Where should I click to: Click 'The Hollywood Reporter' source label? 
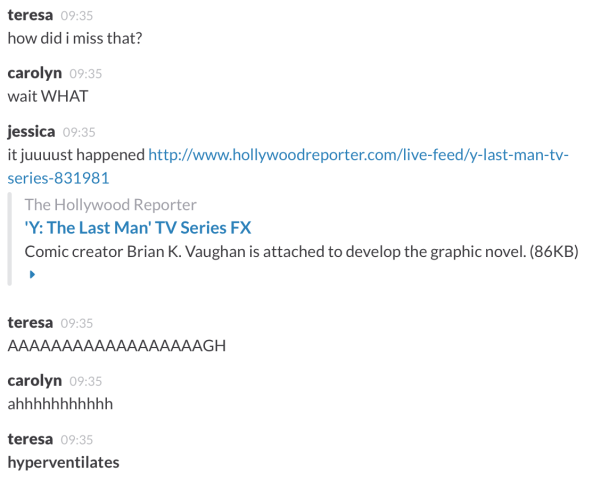[110, 205]
